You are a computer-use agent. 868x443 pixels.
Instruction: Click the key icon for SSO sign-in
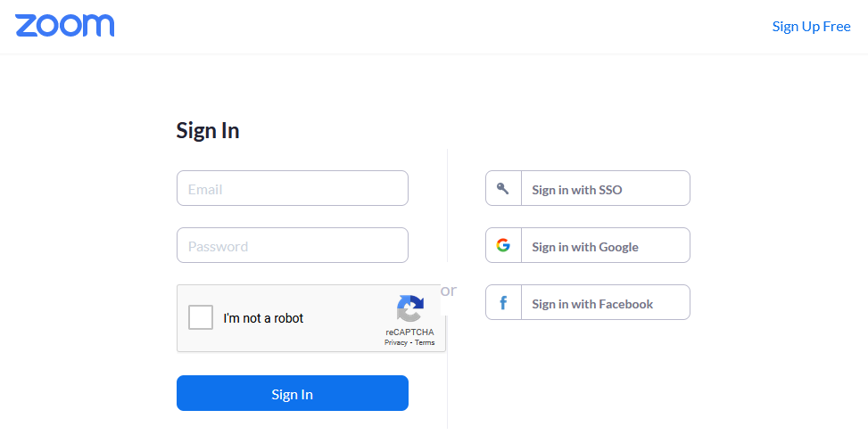click(x=503, y=188)
